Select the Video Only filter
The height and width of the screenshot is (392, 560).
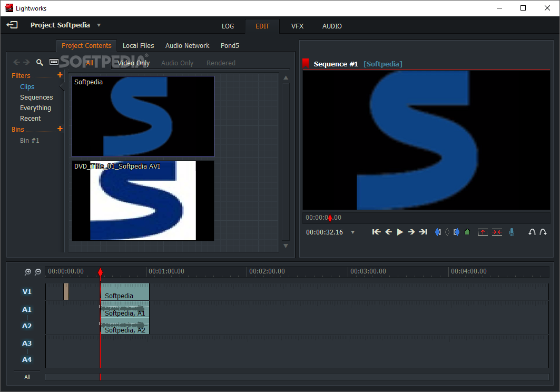point(134,63)
